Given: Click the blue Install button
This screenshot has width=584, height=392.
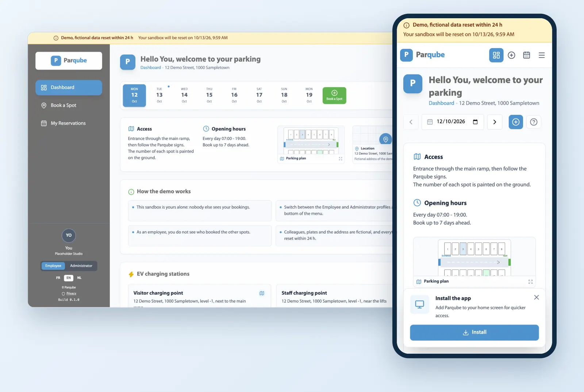Looking at the screenshot, I should click(x=474, y=333).
